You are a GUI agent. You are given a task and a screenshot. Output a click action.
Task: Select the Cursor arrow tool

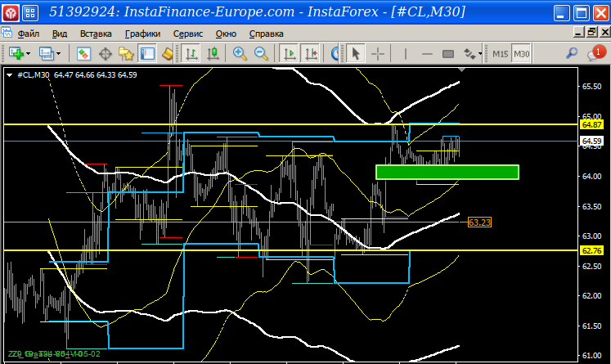click(355, 53)
